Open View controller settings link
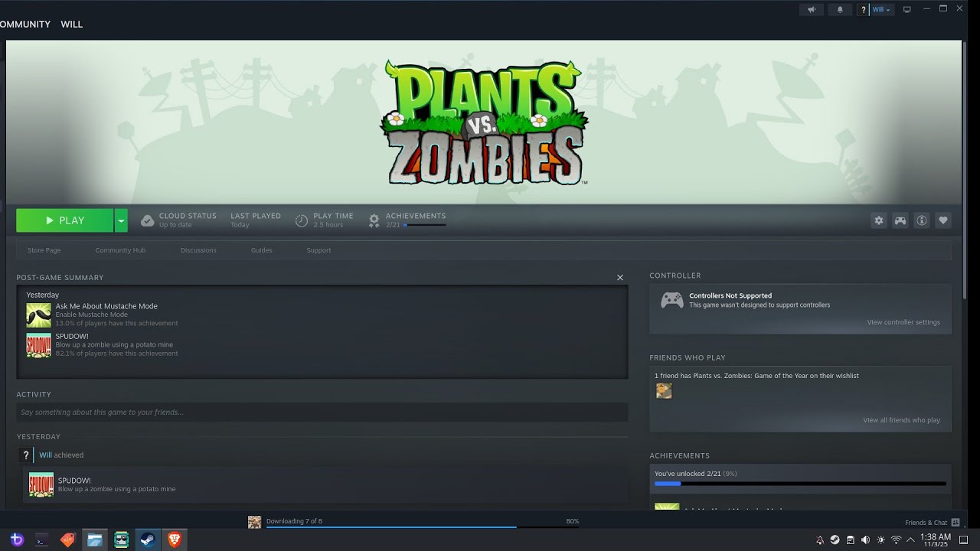Screen dimensions: 980x551 tap(903, 322)
